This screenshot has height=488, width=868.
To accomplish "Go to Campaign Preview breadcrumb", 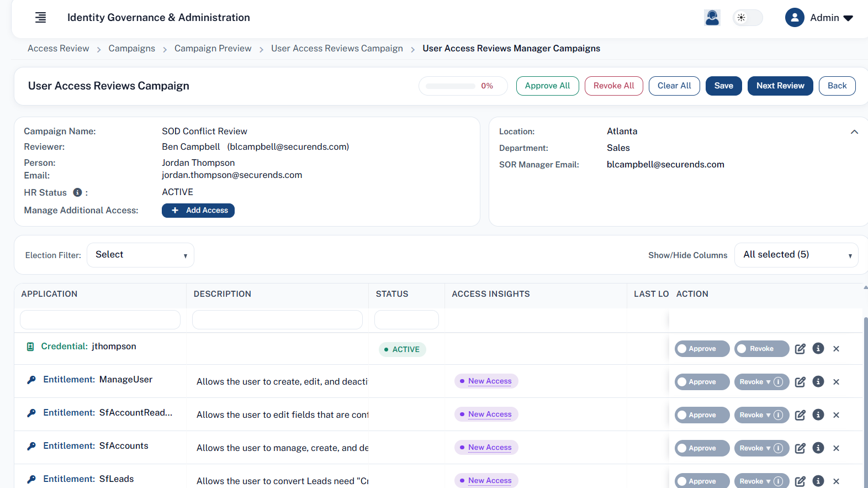I will [213, 49].
